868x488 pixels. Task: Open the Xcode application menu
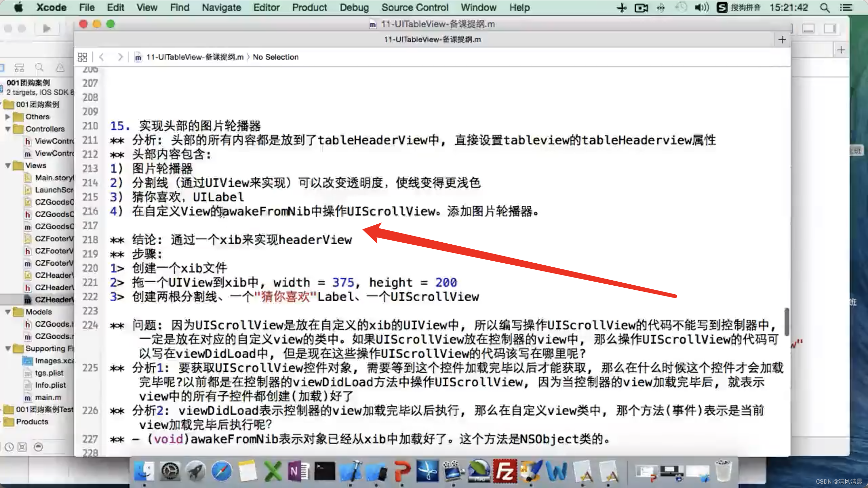[52, 7]
